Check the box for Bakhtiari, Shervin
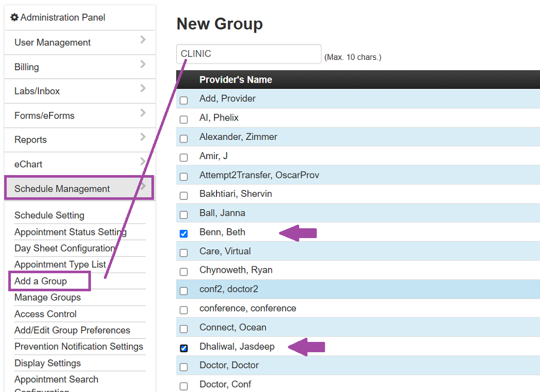 tap(183, 195)
